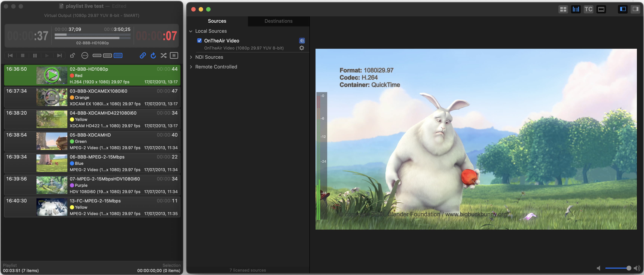Toggle chain link mode in playlist
Viewport: 644px width, 275px height.
(143, 55)
